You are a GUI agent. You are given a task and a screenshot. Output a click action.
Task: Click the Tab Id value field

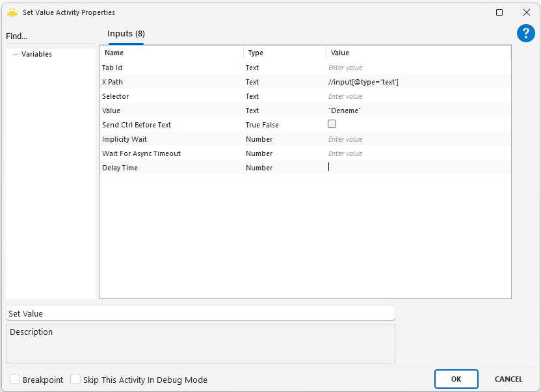coord(417,68)
